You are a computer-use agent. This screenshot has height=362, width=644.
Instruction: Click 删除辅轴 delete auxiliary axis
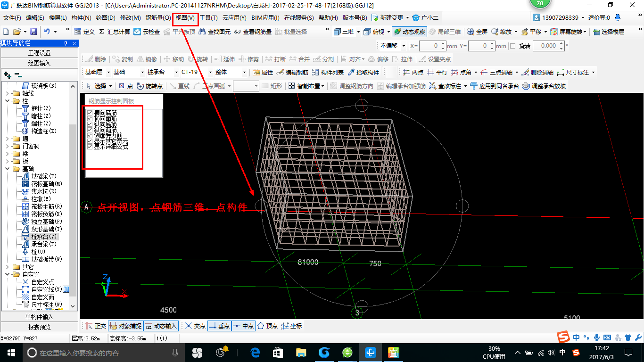coord(537,72)
